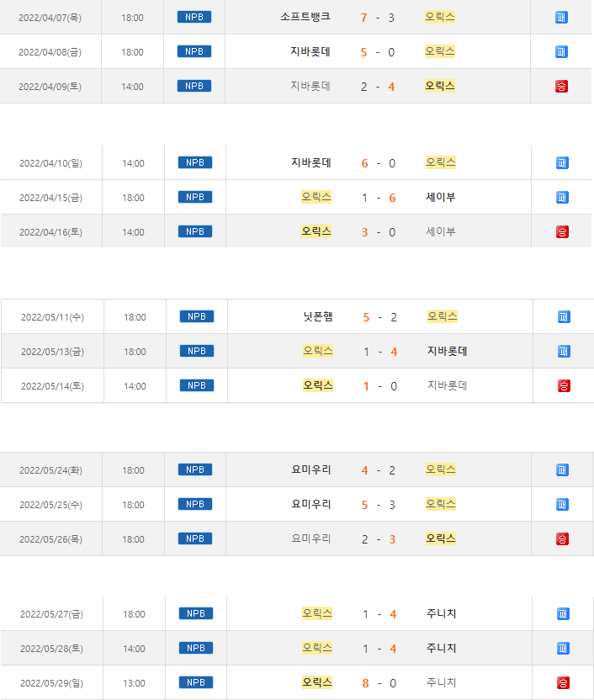Click the NPB badge in the 2022/05/13 row
The image size is (594, 700).
click(x=196, y=351)
